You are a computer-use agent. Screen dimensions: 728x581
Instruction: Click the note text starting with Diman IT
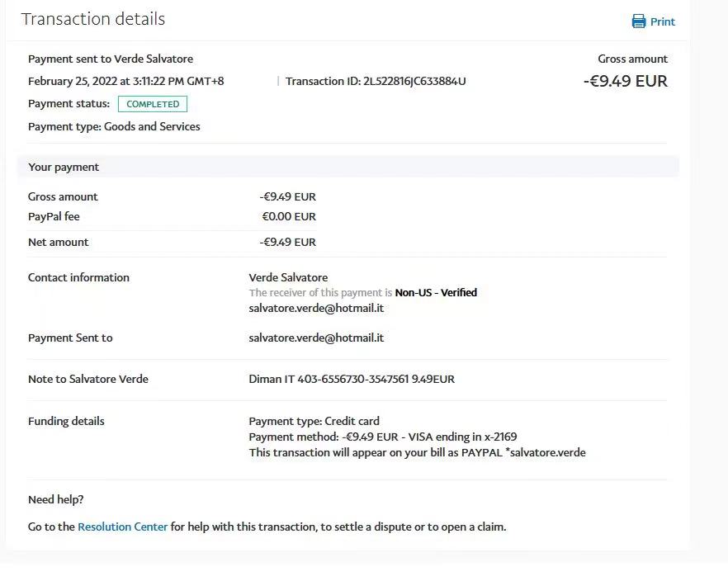point(352,379)
